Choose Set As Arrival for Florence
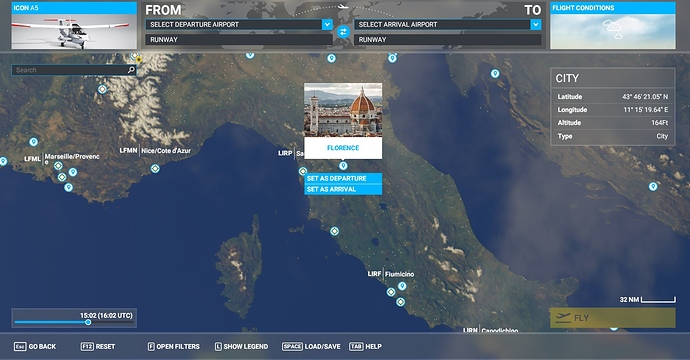This screenshot has width=690, height=360. click(x=343, y=189)
